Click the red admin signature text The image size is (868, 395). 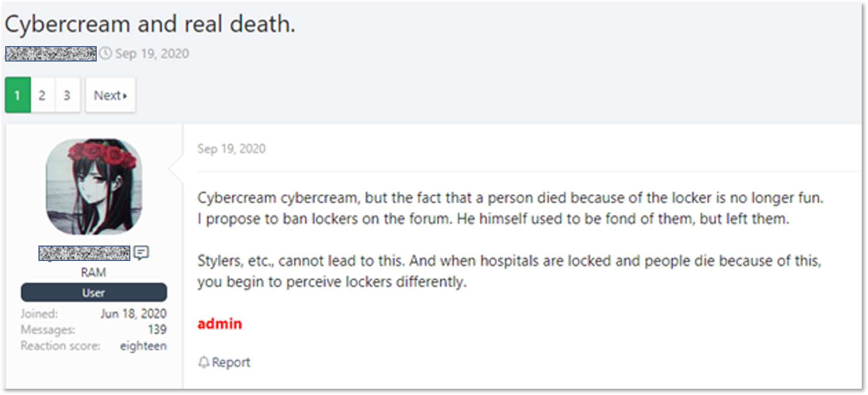tap(220, 324)
